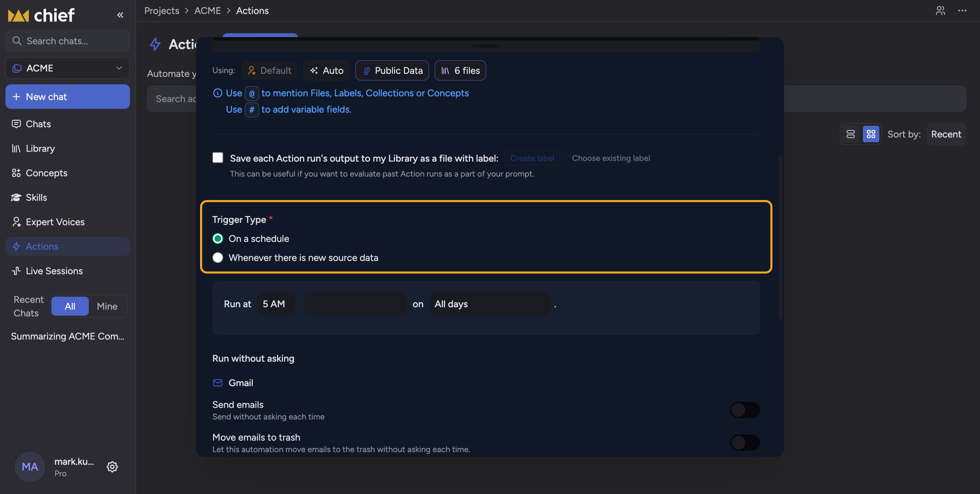Check Save each Action run's output checkbox
Image resolution: width=980 pixels, height=494 pixels.
pos(218,158)
